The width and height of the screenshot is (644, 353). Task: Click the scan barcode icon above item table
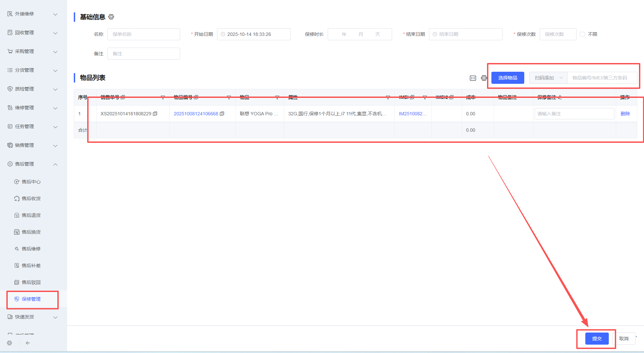click(x=473, y=78)
